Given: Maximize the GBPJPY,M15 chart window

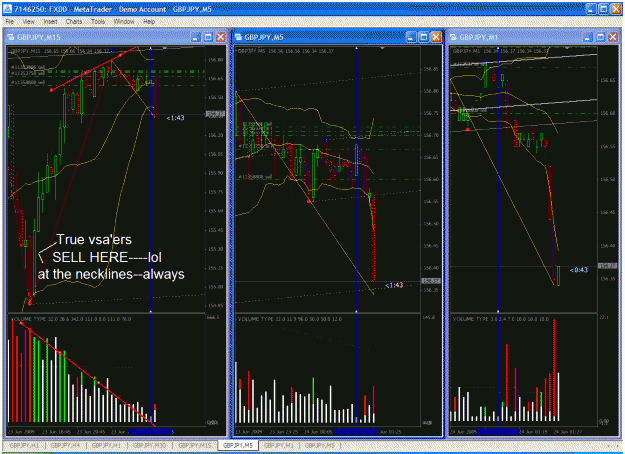Looking at the screenshot, I should click(208, 37).
